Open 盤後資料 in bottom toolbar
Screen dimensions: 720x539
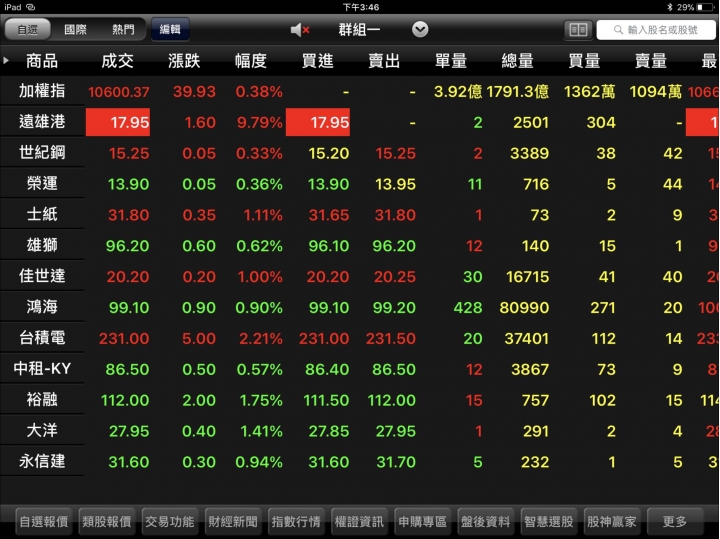(485, 522)
